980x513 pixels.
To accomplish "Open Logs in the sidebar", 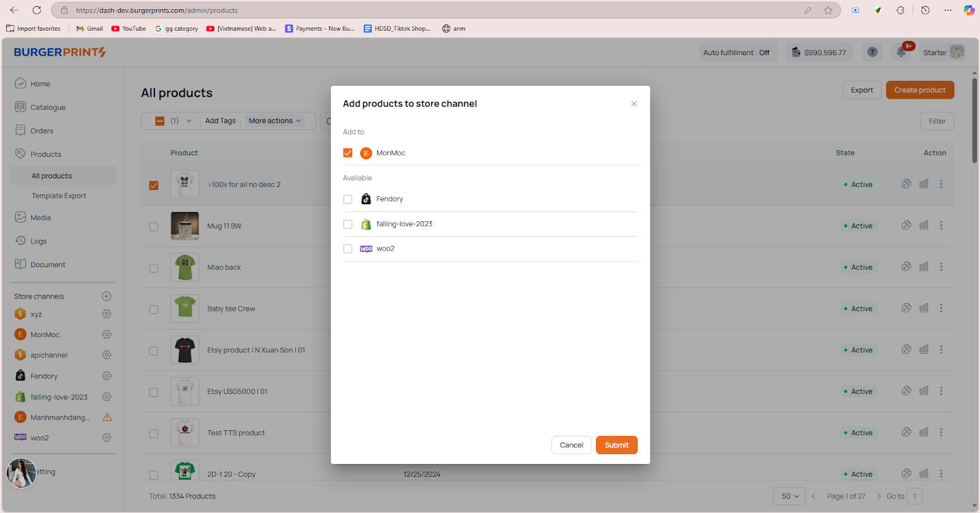I will pos(39,241).
